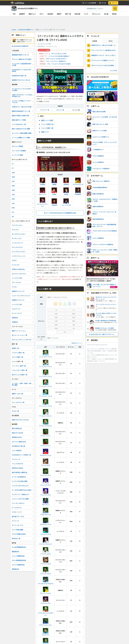
Task: Open the 指名契約 navigation tab
Action: point(50,14)
